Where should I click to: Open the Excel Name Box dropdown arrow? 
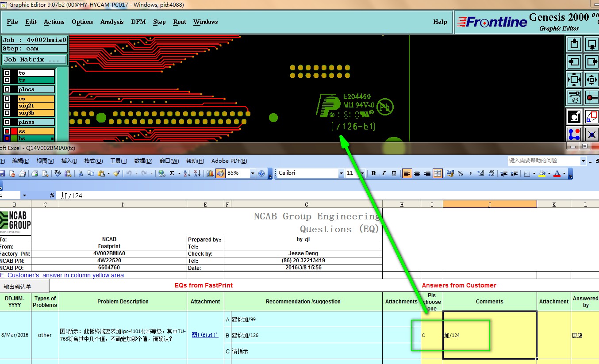(24, 195)
